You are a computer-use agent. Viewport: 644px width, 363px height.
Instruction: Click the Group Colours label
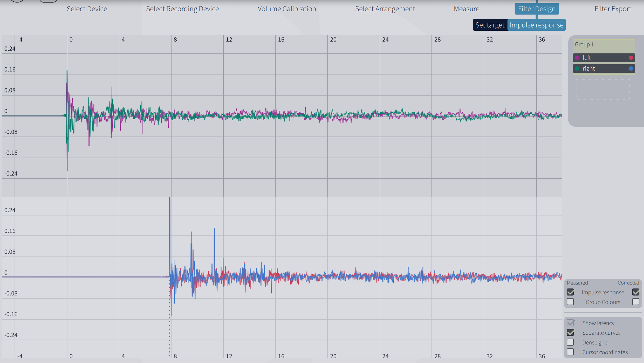[x=603, y=302]
